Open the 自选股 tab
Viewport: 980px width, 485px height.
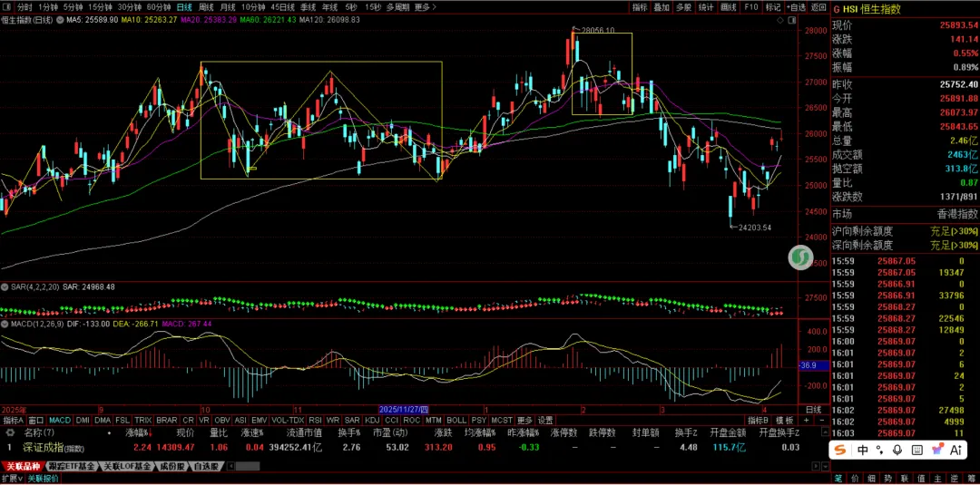click(x=206, y=466)
